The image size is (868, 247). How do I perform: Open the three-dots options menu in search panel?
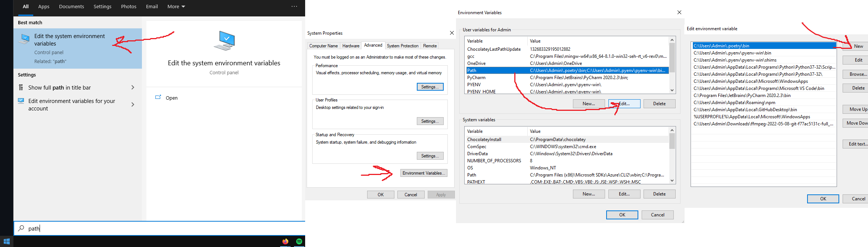click(x=294, y=6)
